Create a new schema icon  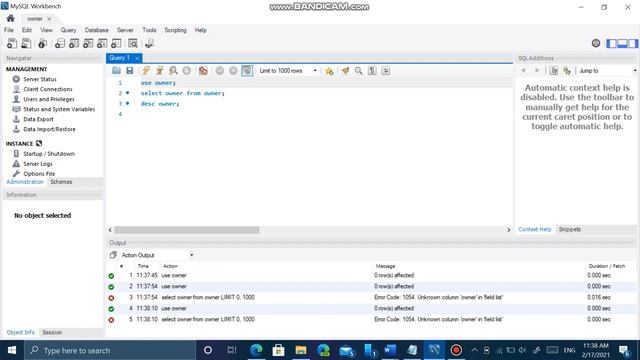(60, 43)
